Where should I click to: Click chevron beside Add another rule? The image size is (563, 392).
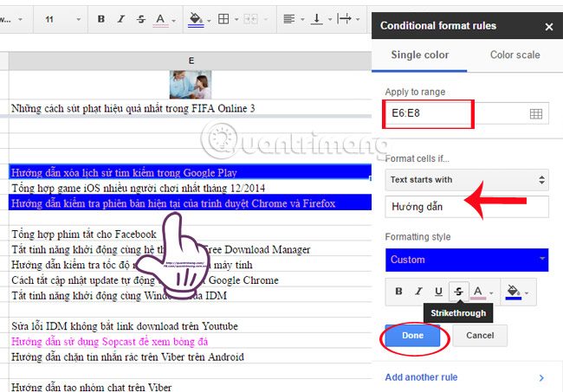coord(541,377)
